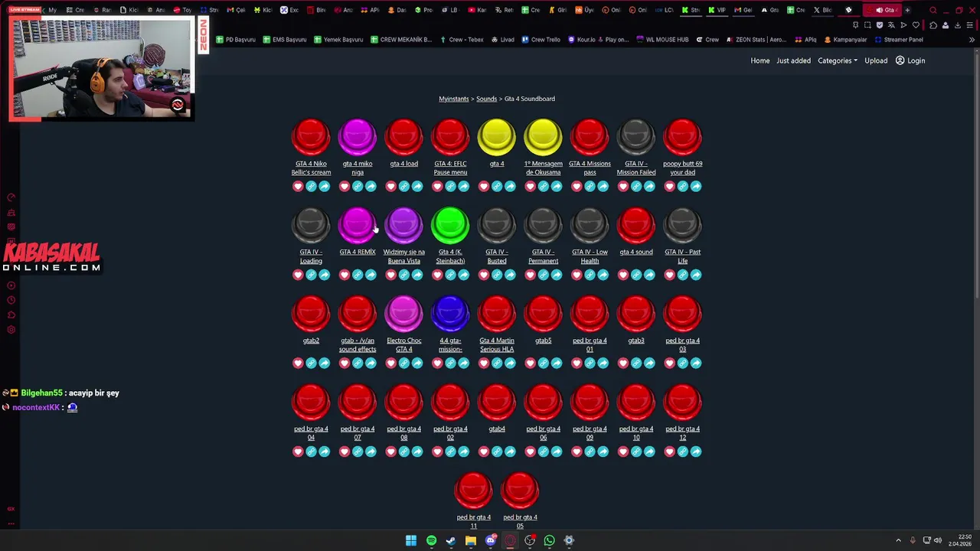The height and width of the screenshot is (551, 980).
Task: Play the pink 'Electro Choc GTA 4' sound button
Action: 403,315
